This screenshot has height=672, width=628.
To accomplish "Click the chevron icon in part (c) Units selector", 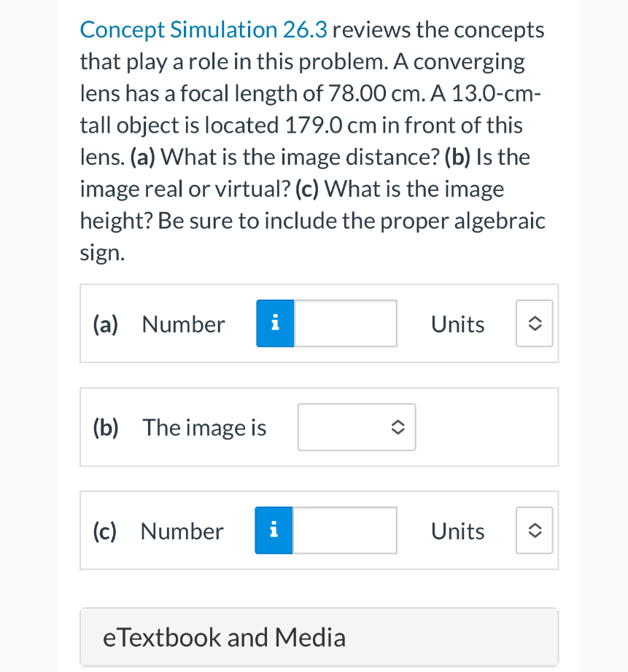I will click(x=534, y=530).
